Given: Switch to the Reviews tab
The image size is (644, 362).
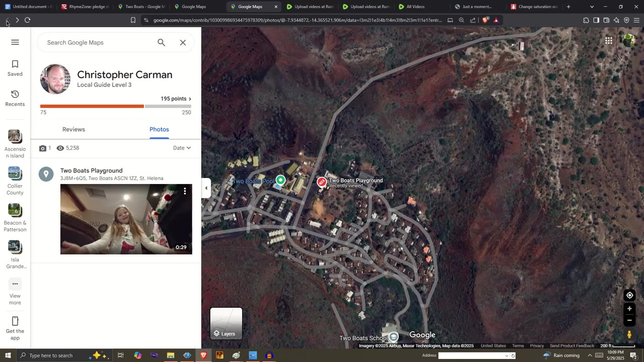Looking at the screenshot, I should point(73,129).
